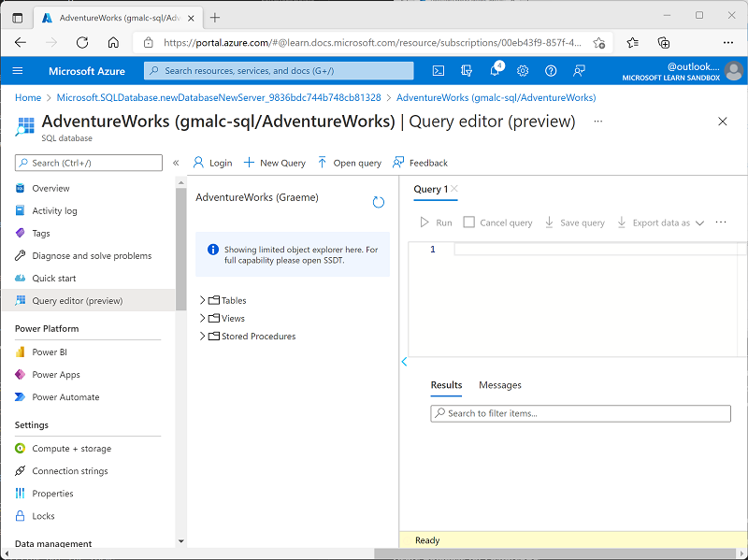Open the Help question mark icon
The height and width of the screenshot is (560, 748).
[551, 71]
